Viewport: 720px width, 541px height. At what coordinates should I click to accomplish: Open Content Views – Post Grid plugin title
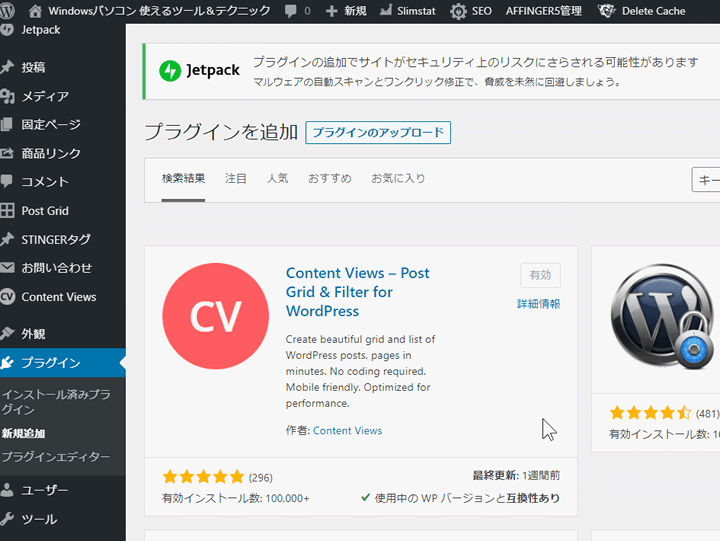358,292
